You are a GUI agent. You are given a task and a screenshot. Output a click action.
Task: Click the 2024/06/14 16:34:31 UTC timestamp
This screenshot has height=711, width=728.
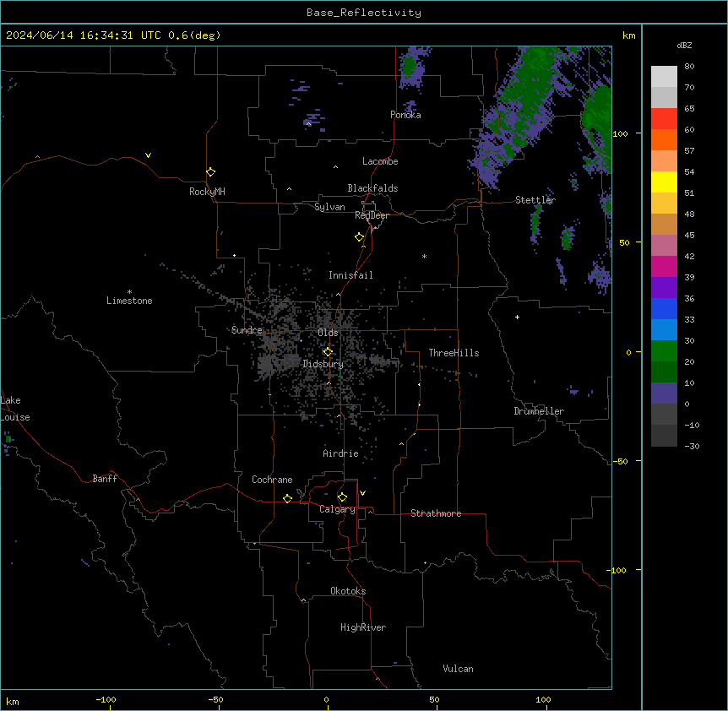(x=84, y=35)
